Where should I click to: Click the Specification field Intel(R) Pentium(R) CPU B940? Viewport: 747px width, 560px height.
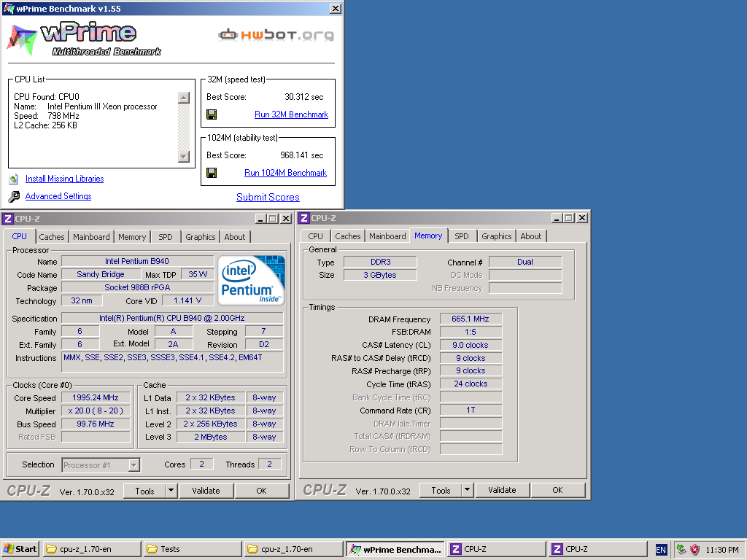point(172,318)
